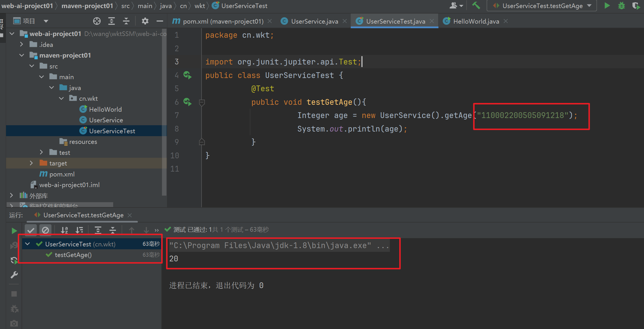Click run gutter icon beside testGetAge method
644x329 pixels.
pyautogui.click(x=187, y=102)
